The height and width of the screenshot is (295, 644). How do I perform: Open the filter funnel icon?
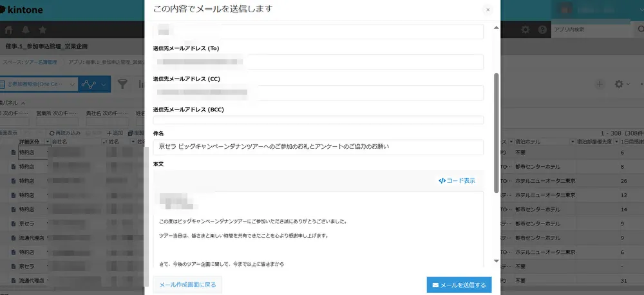(122, 84)
